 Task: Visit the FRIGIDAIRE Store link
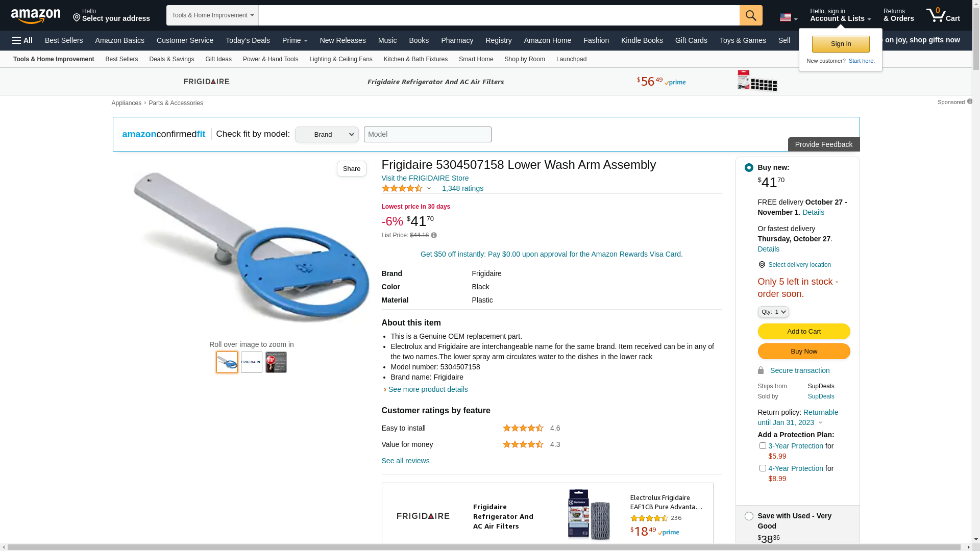pyautogui.click(x=425, y=178)
